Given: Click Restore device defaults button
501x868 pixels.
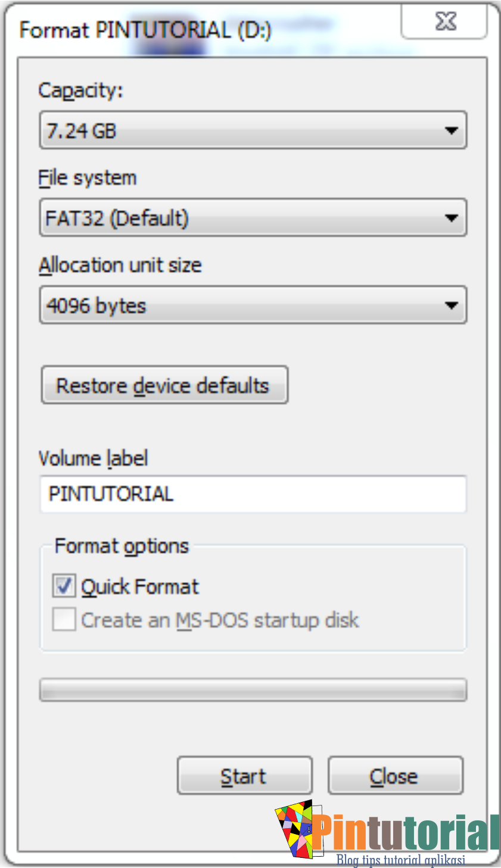Looking at the screenshot, I should (x=164, y=386).
